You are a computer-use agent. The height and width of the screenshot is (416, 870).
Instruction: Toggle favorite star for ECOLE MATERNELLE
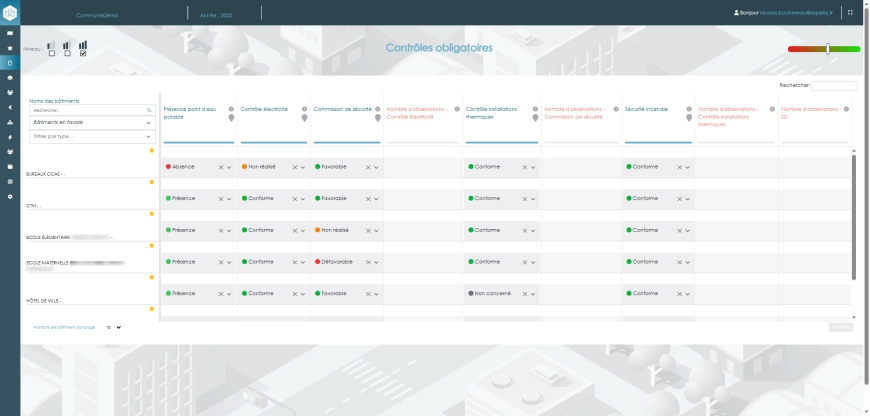151,245
